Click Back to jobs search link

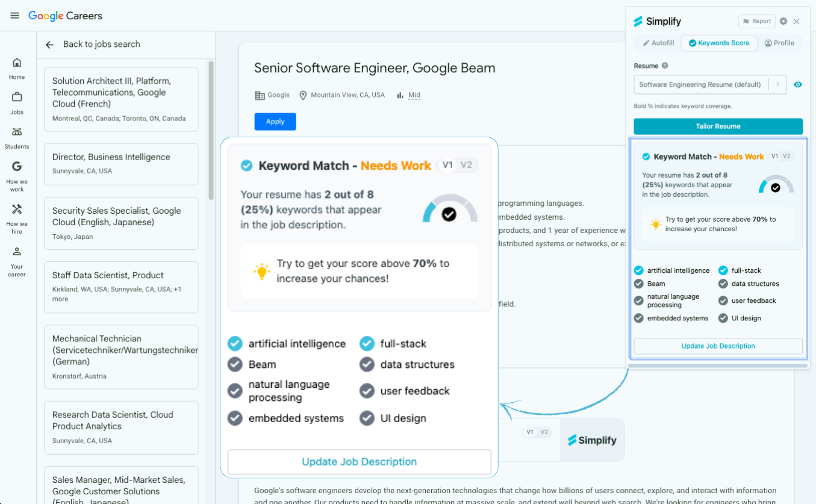click(102, 45)
